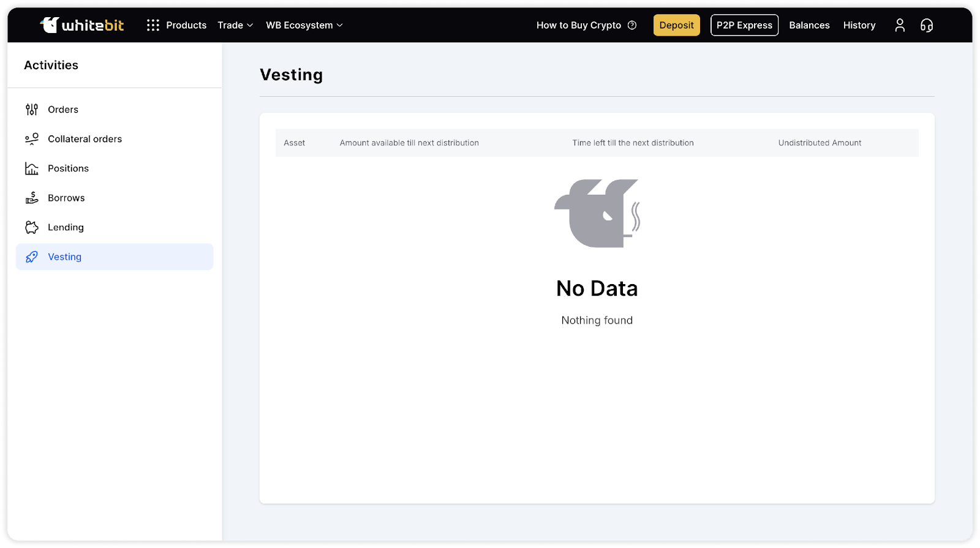Click the Lending piggy bank icon
This screenshot has height=548, width=980.
coord(32,227)
